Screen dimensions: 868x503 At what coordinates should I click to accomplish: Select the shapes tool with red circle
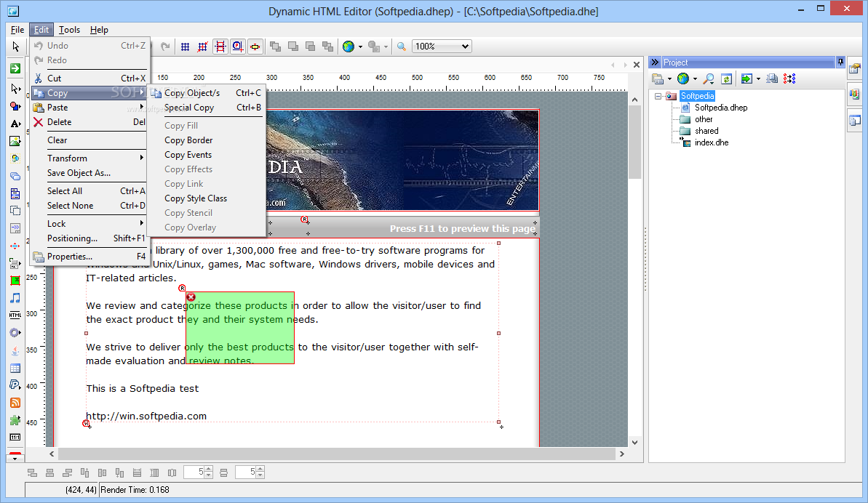[15, 106]
